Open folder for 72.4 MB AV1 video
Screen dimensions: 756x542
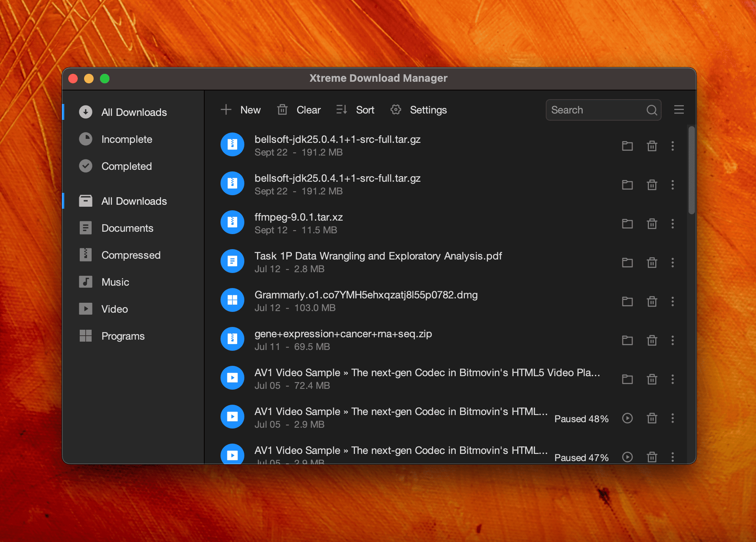point(627,379)
